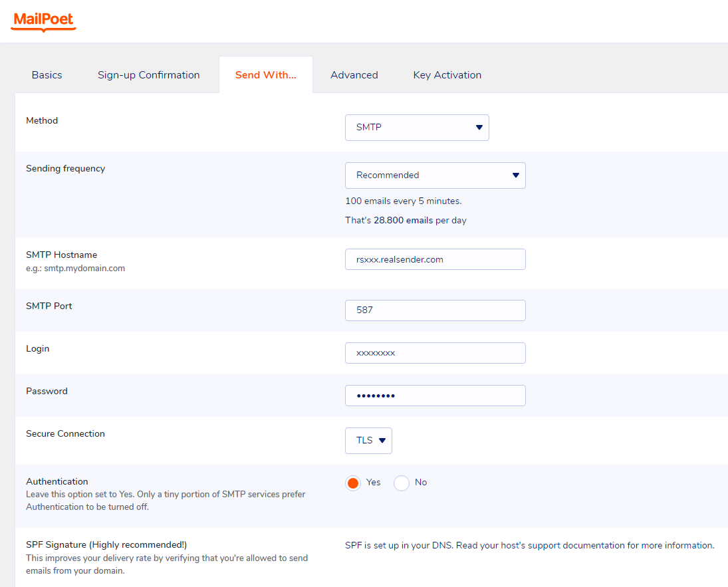
Task: Click the Method dropdown arrow
Action: tap(479, 127)
